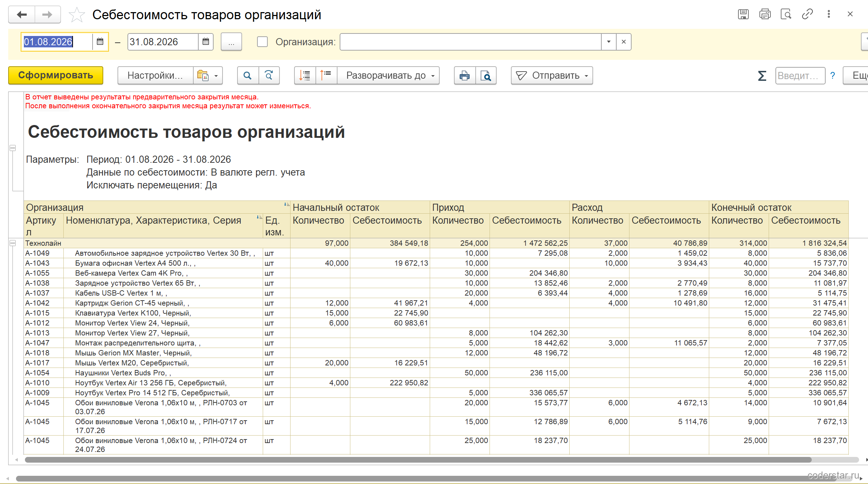Click the Начальный остаток column header
Viewport: 868px width, 484px height.
click(x=360, y=207)
